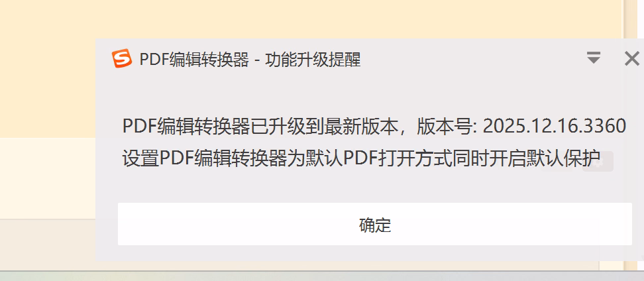Image resolution: width=644 pixels, height=281 pixels.
Task: Open the triangle options menu in title bar
Action: [594, 58]
